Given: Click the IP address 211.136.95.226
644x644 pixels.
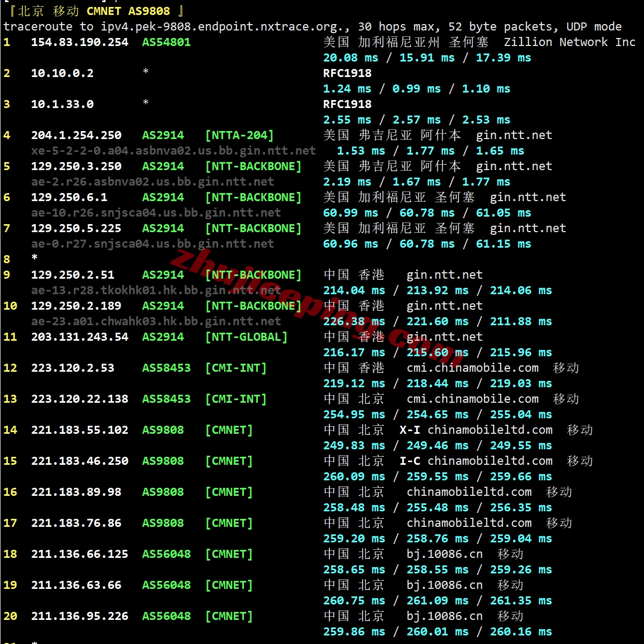Looking at the screenshot, I should pos(80,616).
